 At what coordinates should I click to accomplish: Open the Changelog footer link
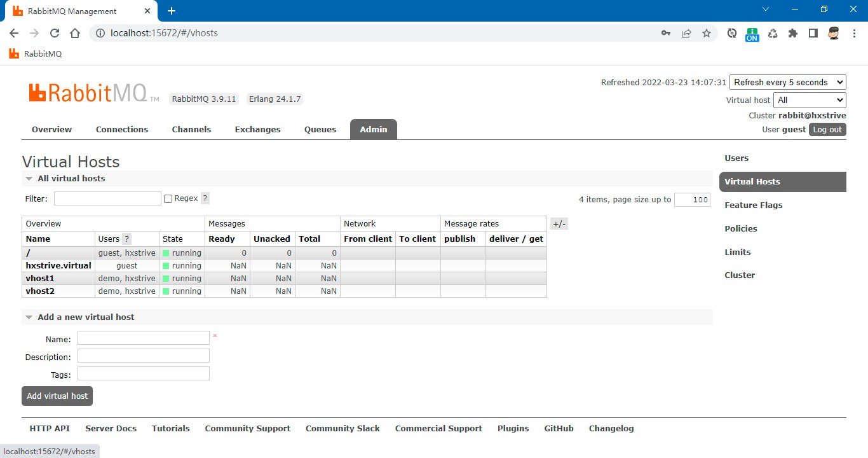(x=611, y=429)
